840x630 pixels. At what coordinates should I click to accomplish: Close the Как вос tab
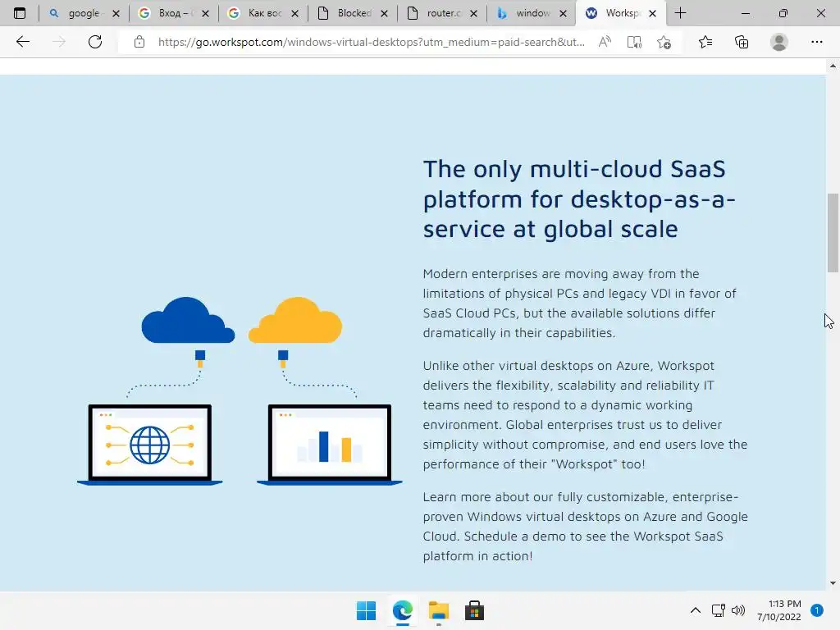294,13
